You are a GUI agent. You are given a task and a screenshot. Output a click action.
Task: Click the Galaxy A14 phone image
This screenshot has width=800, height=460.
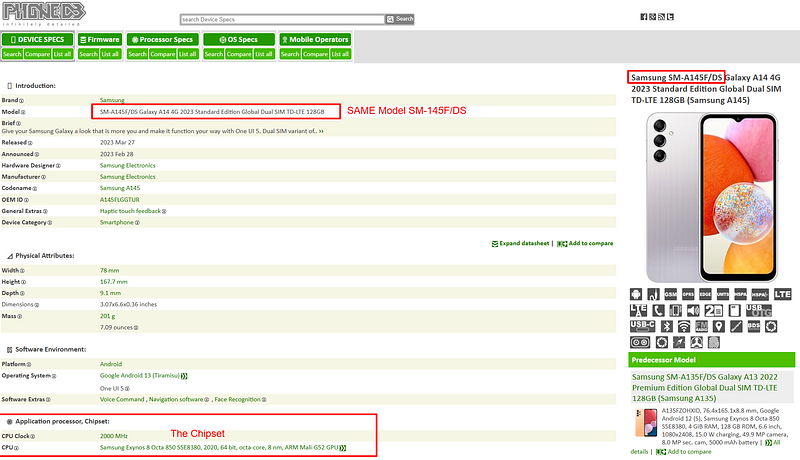(712, 197)
